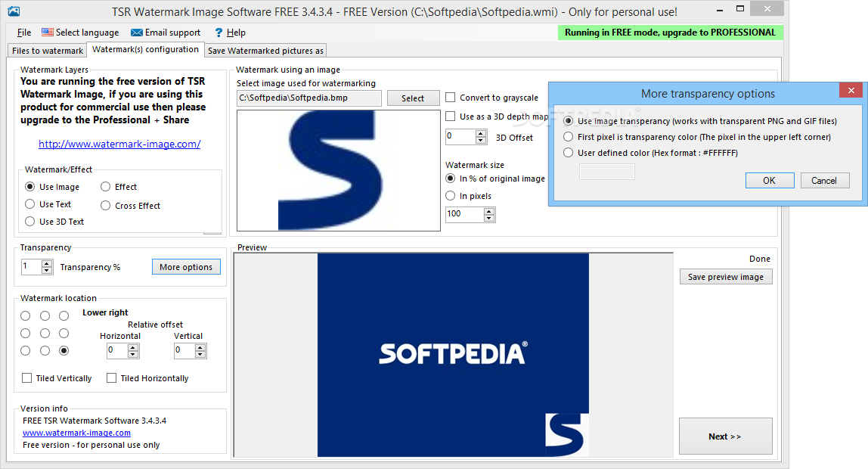Enable Convert to grayscale checkbox
The height and width of the screenshot is (469, 868).
pyautogui.click(x=451, y=98)
